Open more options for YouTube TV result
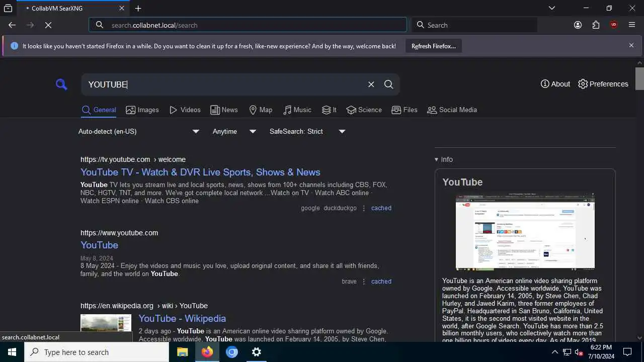The width and height of the screenshot is (644, 362). pos(364,208)
